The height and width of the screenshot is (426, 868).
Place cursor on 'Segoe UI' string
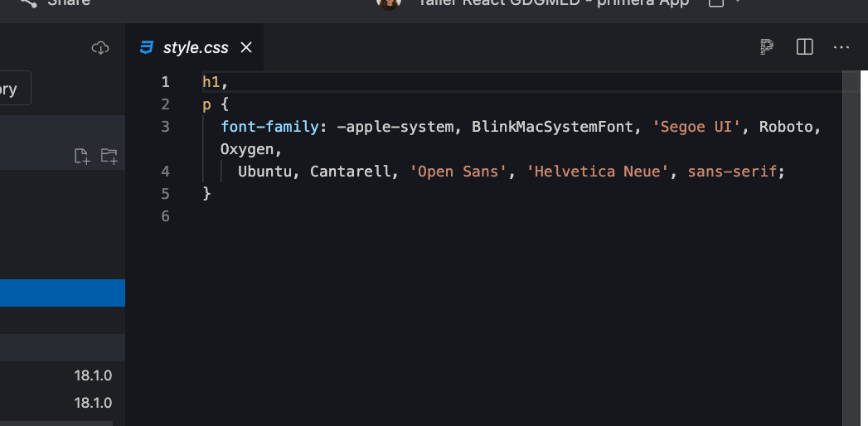[696, 127]
